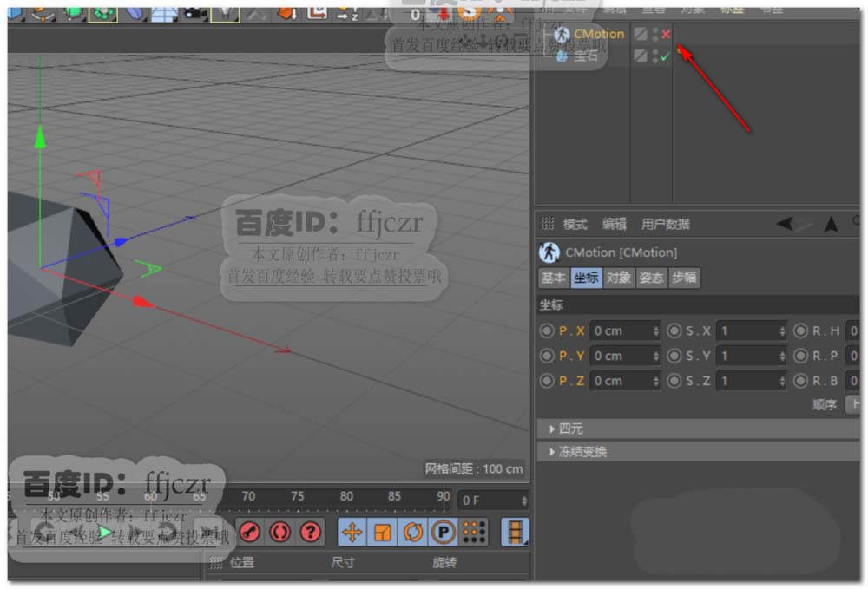Click the P.Z value stepper arrows
Viewport: 868px width, 589px height.
tap(656, 381)
